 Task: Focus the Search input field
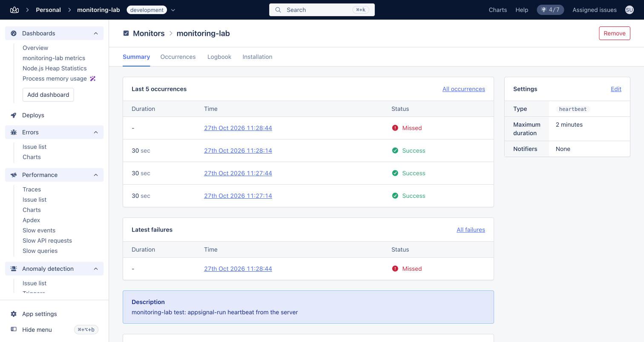322,10
